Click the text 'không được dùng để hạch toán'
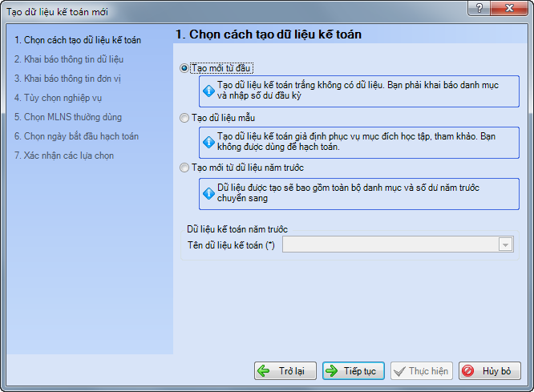The height and width of the screenshot is (392, 534). tap(278, 148)
